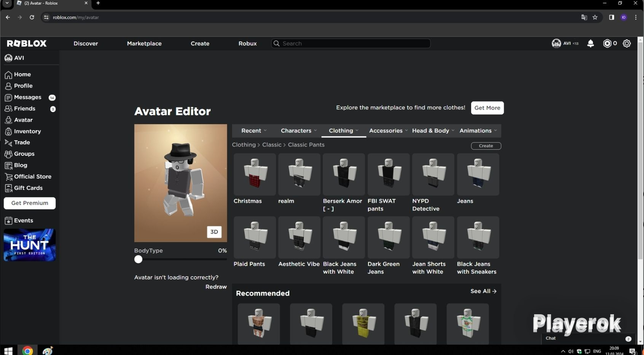Open the taskbar notification center
The image size is (644, 355).
tap(632, 351)
